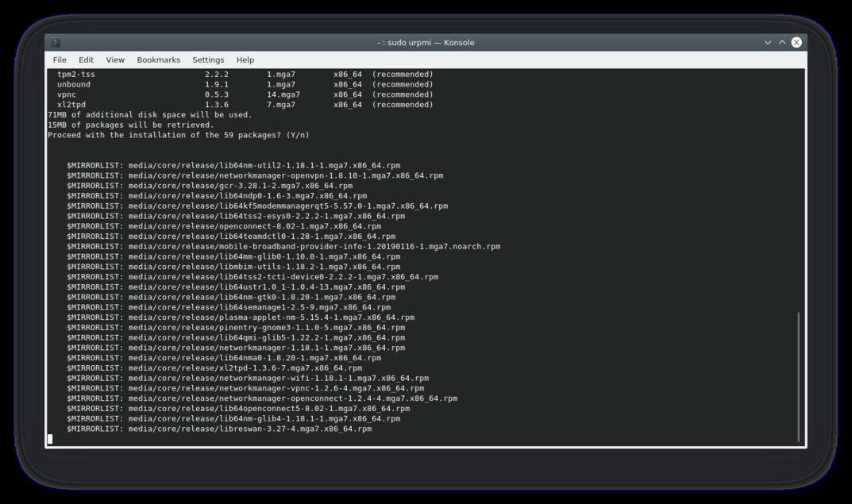Click the terminal vertical scrollbar handle

(x=798, y=377)
